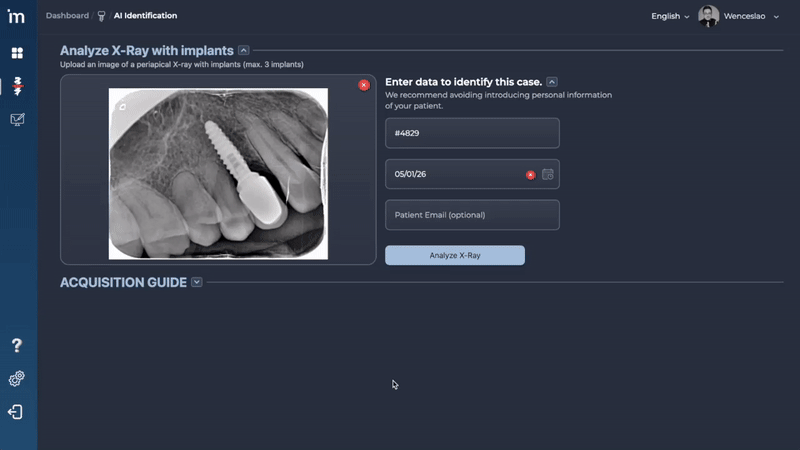Open help via question mark icon
This screenshot has height=450, width=800.
click(x=17, y=345)
